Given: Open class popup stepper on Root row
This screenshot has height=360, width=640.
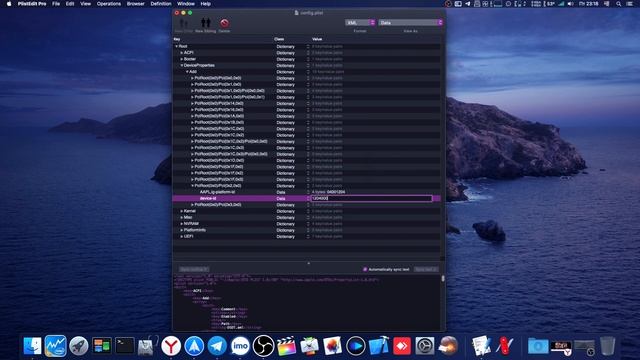Looking at the screenshot, I should 308,47.
